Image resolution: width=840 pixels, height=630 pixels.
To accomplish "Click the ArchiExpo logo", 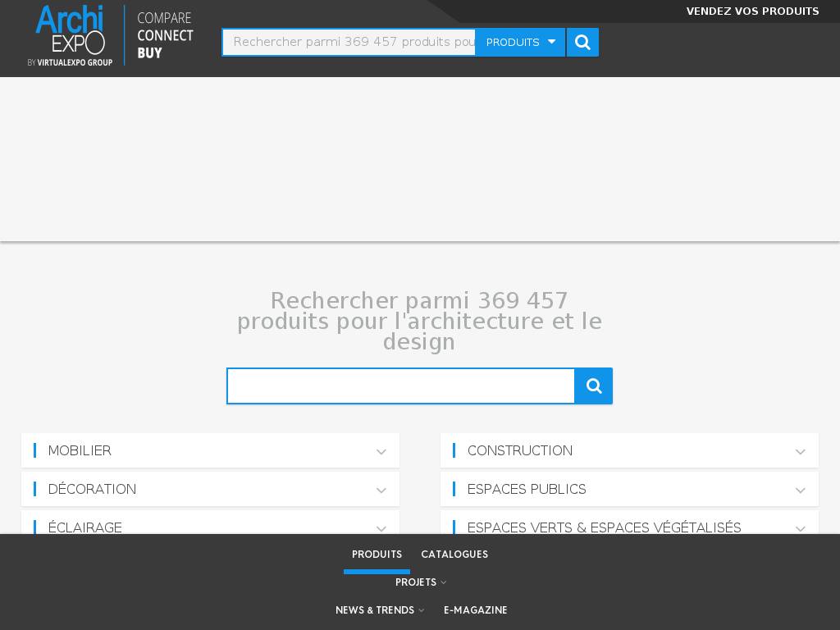I will (70, 34).
